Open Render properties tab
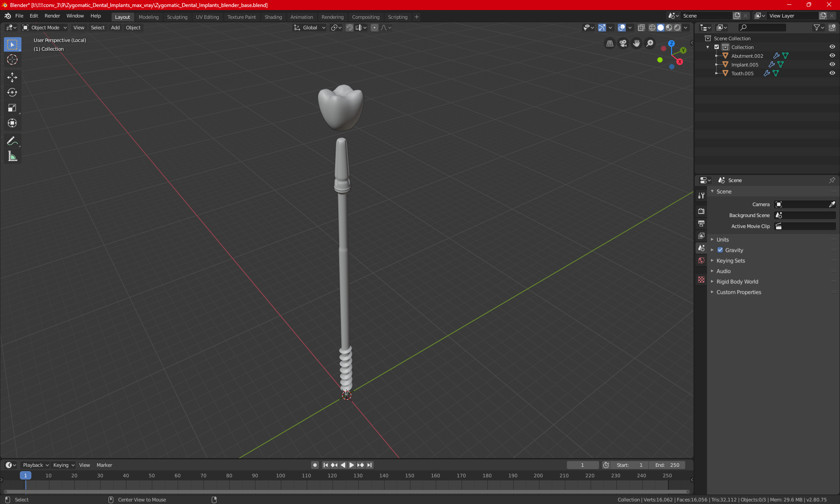 click(x=701, y=211)
